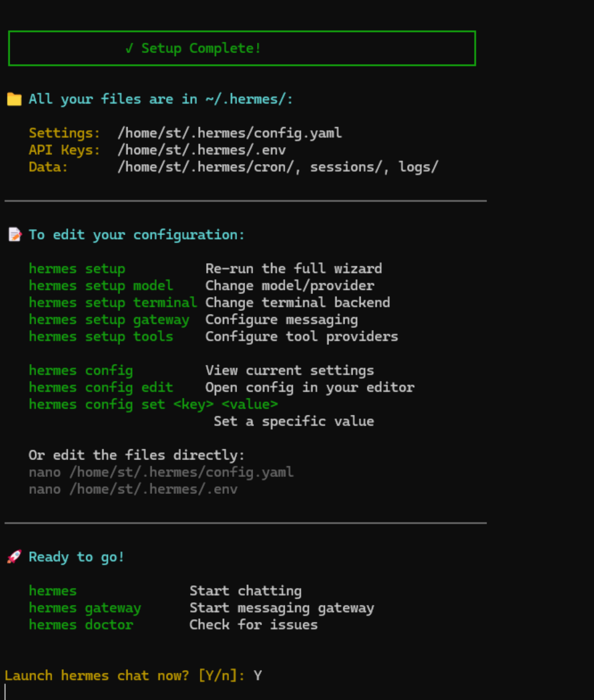Click the notepad edit configuration icon
The height and width of the screenshot is (700, 594).
pos(15,235)
